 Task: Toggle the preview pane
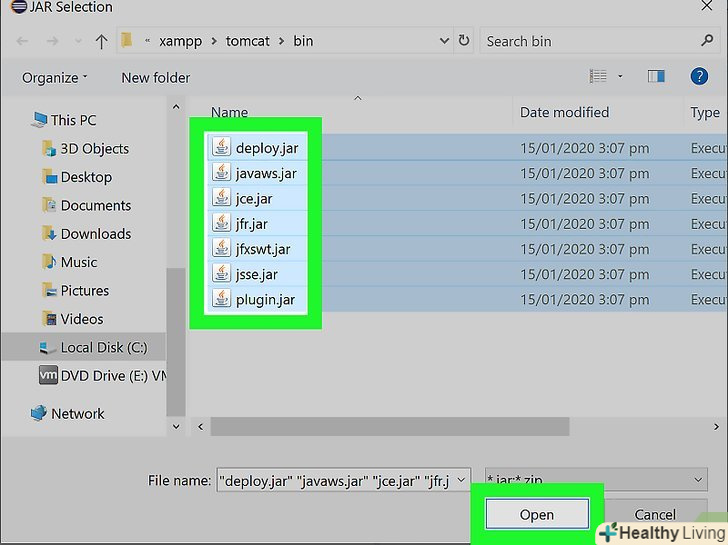pyautogui.click(x=656, y=76)
